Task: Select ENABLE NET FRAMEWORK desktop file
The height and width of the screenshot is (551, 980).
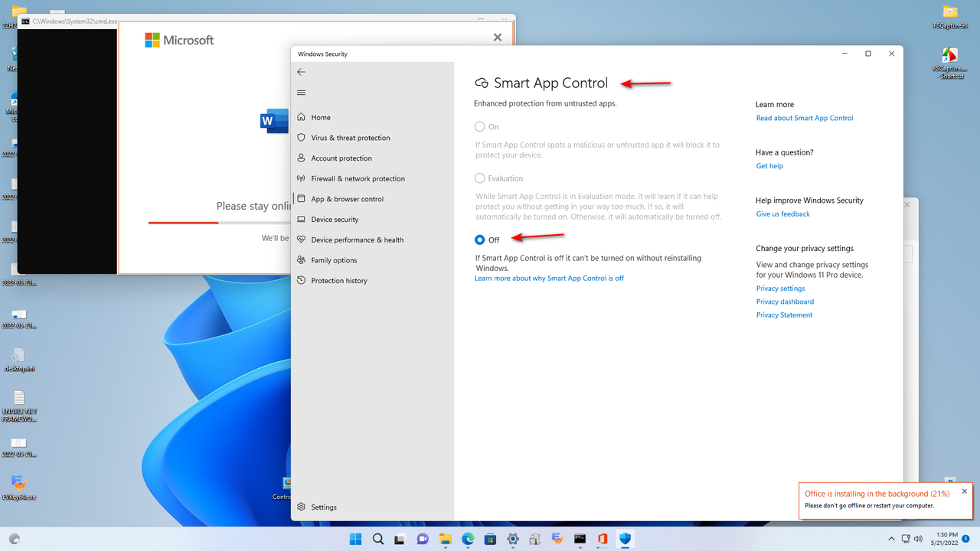Action: (x=19, y=406)
